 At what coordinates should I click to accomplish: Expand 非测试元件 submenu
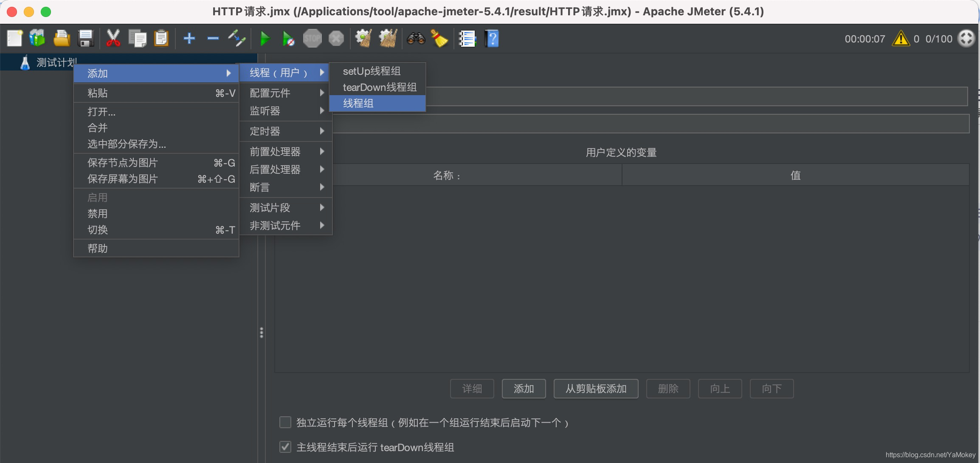click(x=286, y=226)
